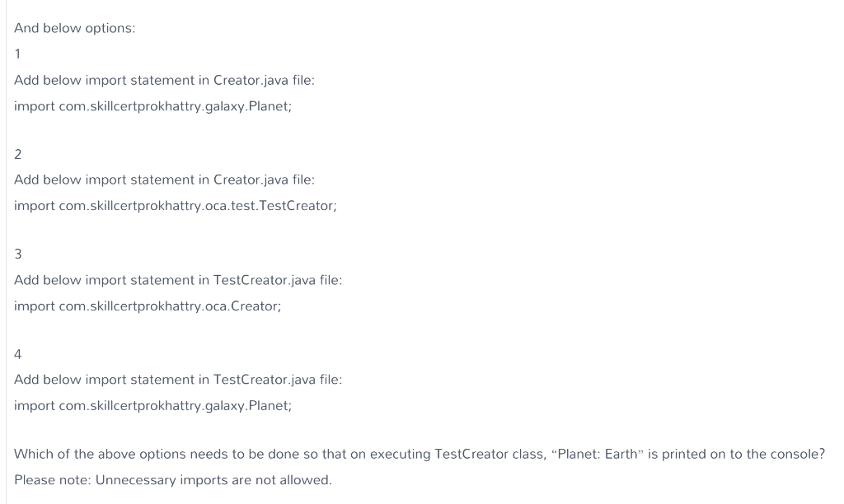The height and width of the screenshot is (504, 844).
Task: Select option number 1
Action: pyautogui.click(x=18, y=54)
